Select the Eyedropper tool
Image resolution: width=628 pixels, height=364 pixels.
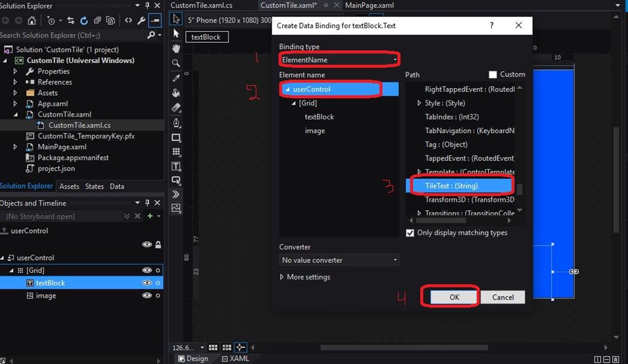point(176,78)
